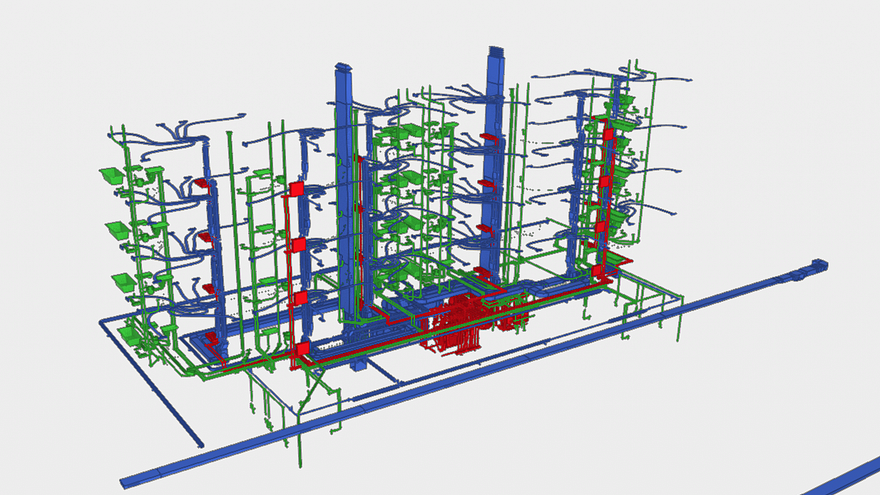Click the top red damper on left red riser
The width and height of the screenshot is (880, 495).
296,189
